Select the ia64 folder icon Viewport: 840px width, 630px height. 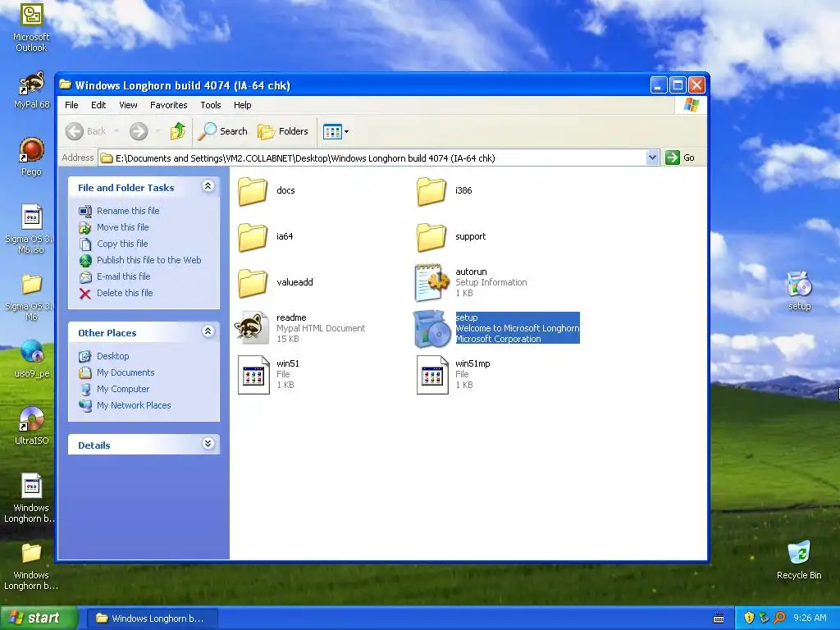pyautogui.click(x=253, y=237)
